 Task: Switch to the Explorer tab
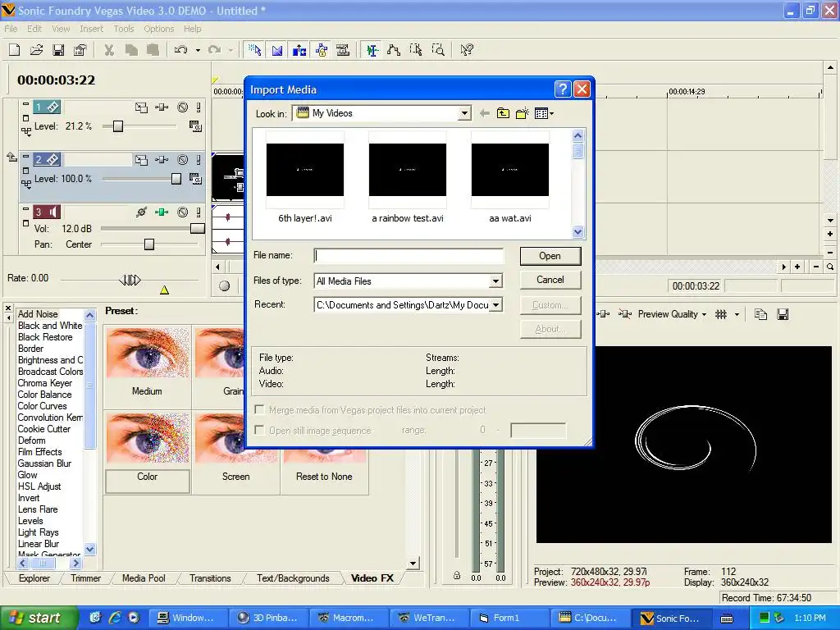tap(34, 578)
